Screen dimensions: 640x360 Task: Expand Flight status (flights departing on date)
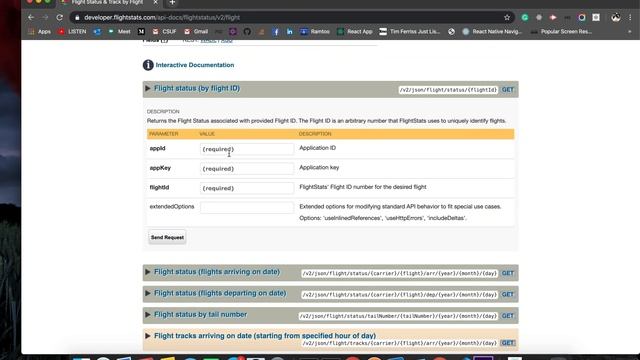(220, 293)
